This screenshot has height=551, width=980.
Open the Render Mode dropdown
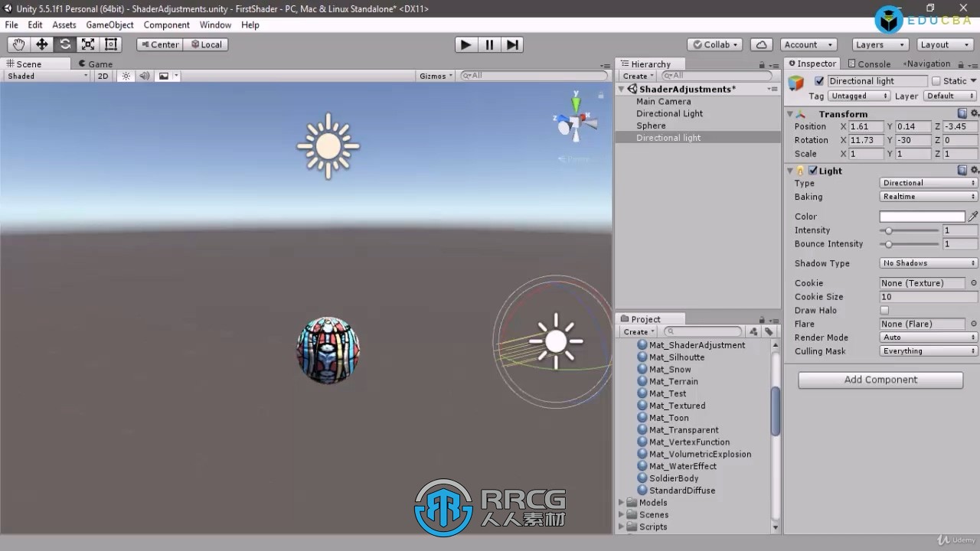pos(929,337)
